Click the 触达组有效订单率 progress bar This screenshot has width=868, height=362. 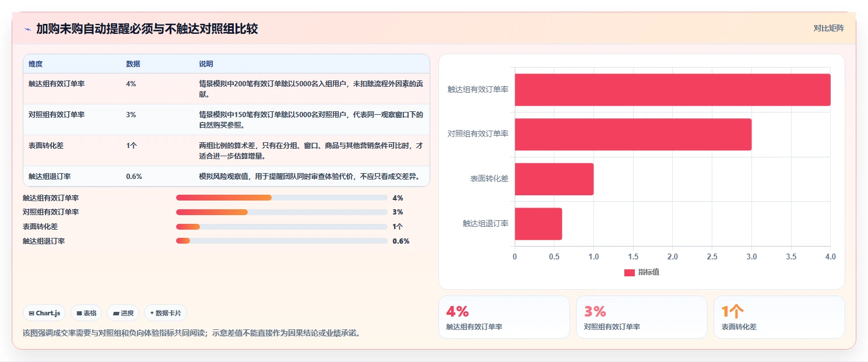tap(282, 198)
